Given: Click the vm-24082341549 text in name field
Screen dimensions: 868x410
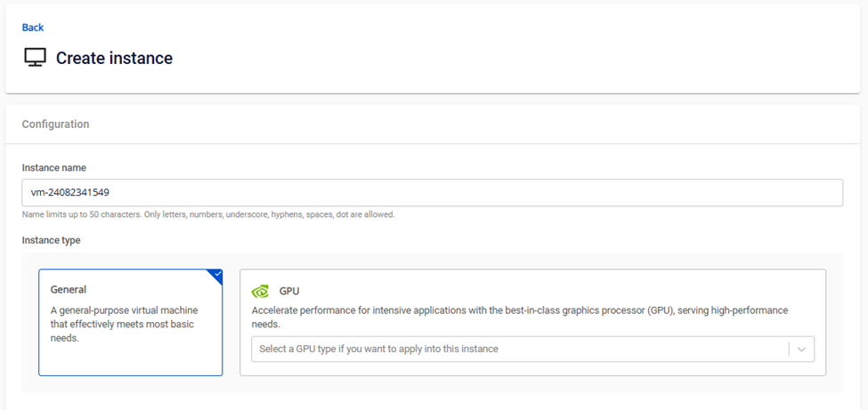Looking at the screenshot, I should 70,193.
